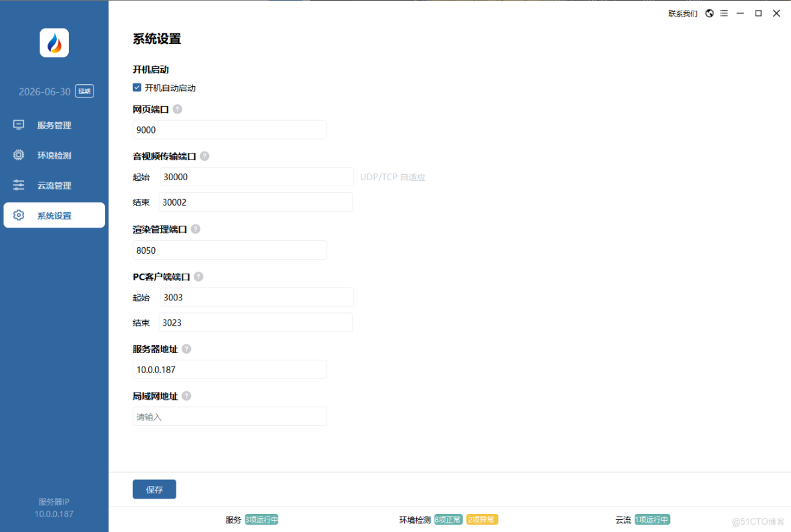Viewport: 791px width, 532px height.
Task: Show help tip for 网页端口 question mark icon
Action: 177,109
